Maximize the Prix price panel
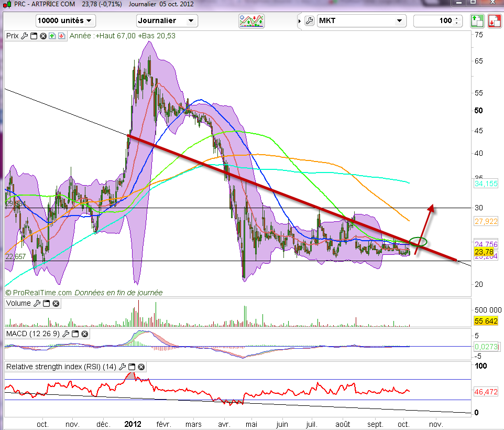 click(34, 36)
